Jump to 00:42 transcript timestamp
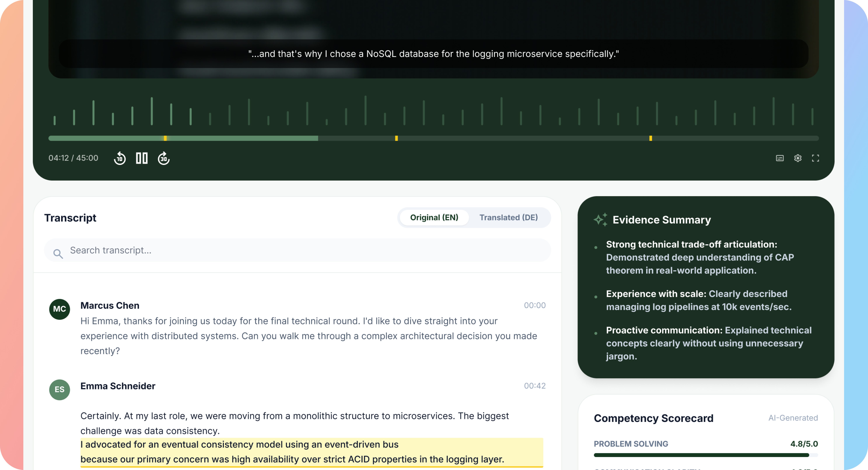Screen dimensions: 868x470 (x=534, y=386)
